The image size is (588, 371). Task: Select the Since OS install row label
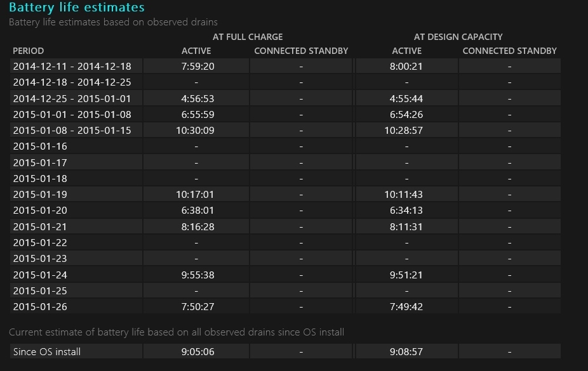pyautogui.click(x=47, y=351)
